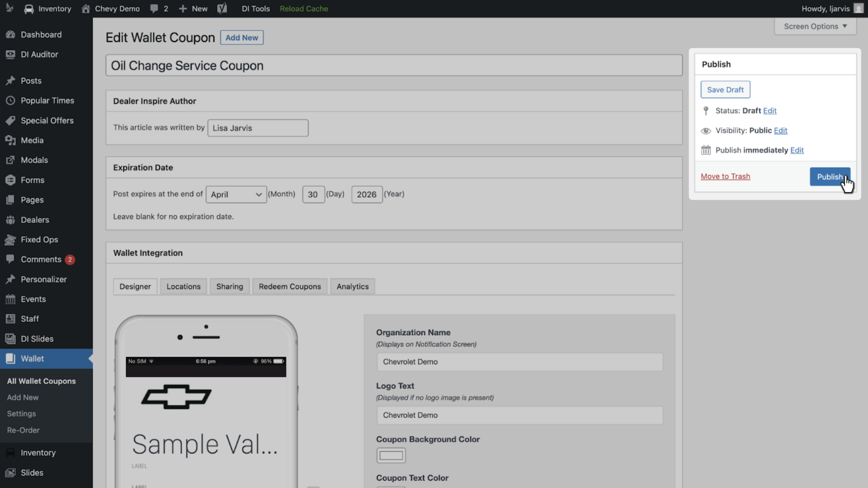Click the Move to Trash link

pos(725,176)
